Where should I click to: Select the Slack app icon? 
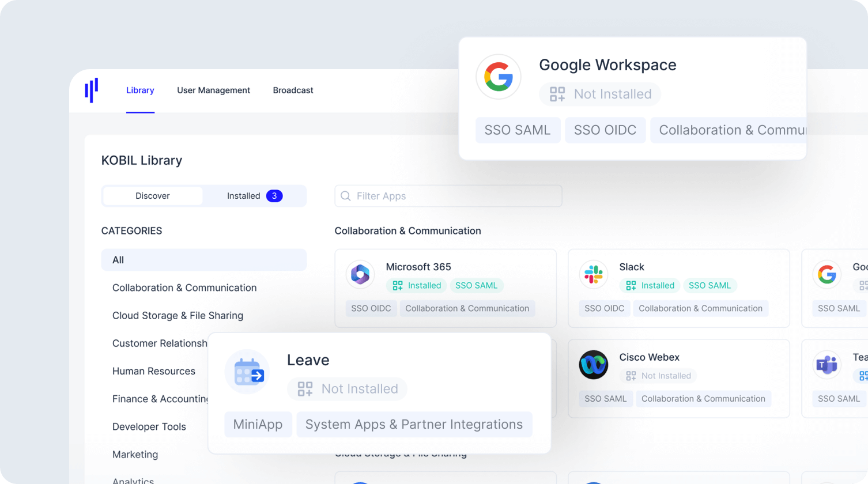pyautogui.click(x=593, y=274)
